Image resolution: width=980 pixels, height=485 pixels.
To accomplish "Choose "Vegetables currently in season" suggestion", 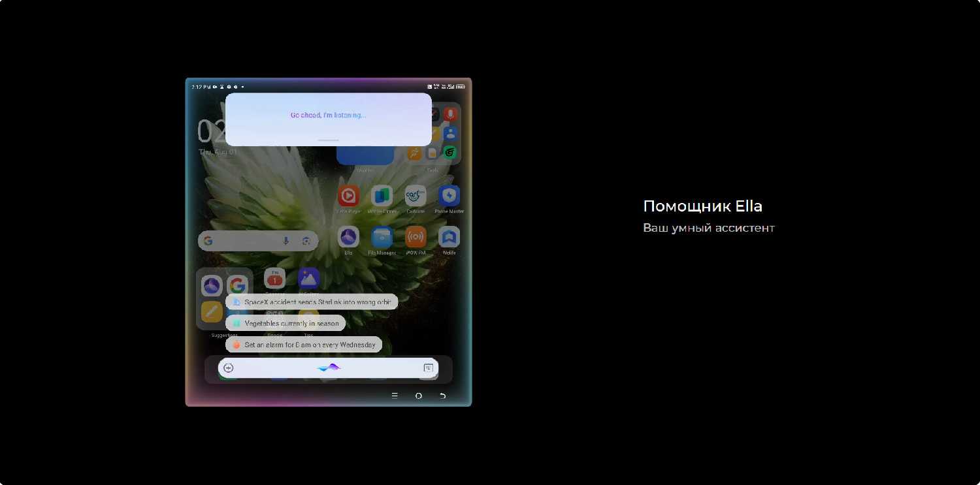I will click(x=286, y=323).
